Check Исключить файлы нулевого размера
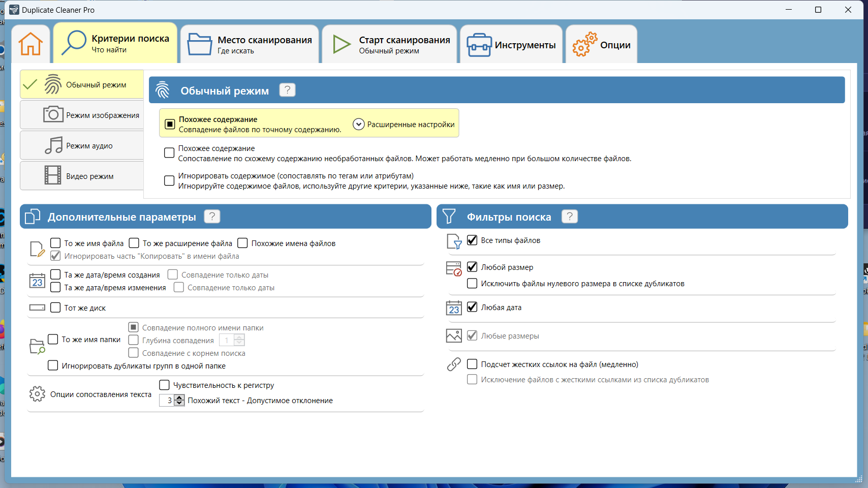This screenshot has width=868, height=488. pos(472,283)
